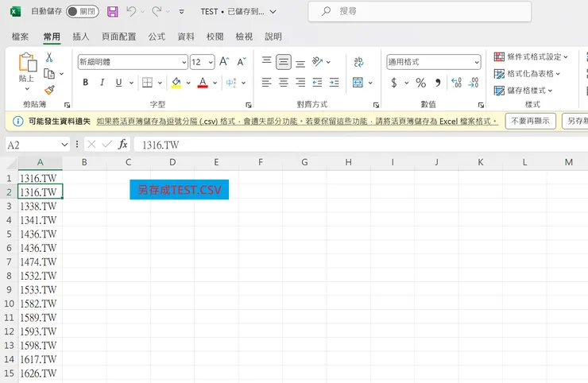Open 條件式格式設定 menu button

click(528, 57)
